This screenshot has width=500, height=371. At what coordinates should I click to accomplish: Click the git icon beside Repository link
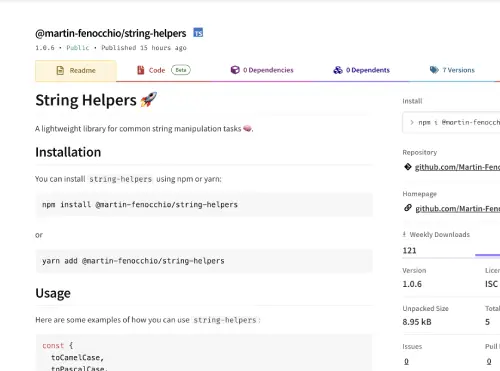coord(408,167)
